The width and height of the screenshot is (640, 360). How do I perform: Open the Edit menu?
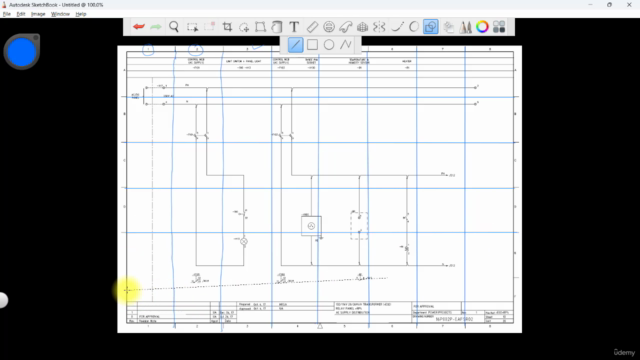(x=21, y=14)
